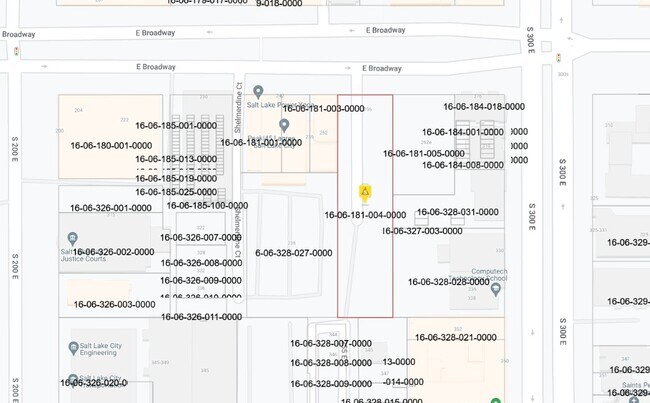Click parcel label 16-06-326-011-0000

201,317
